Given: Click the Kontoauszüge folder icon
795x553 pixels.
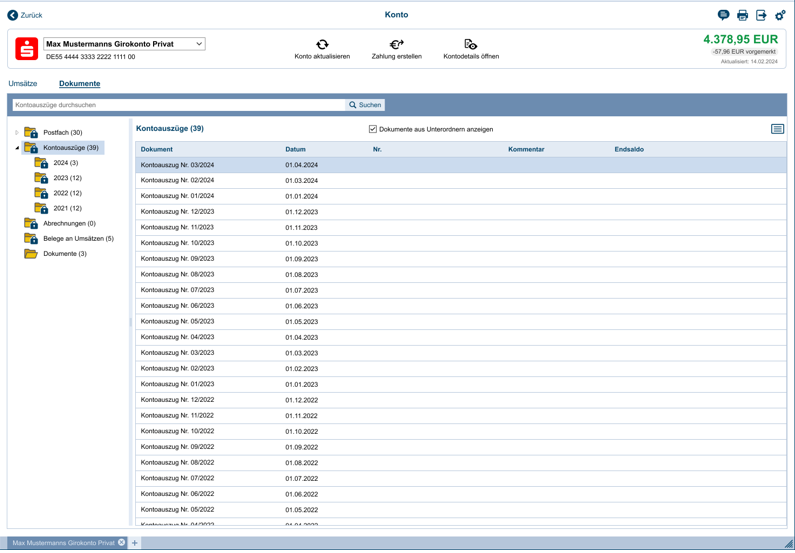Looking at the screenshot, I should click(x=31, y=148).
